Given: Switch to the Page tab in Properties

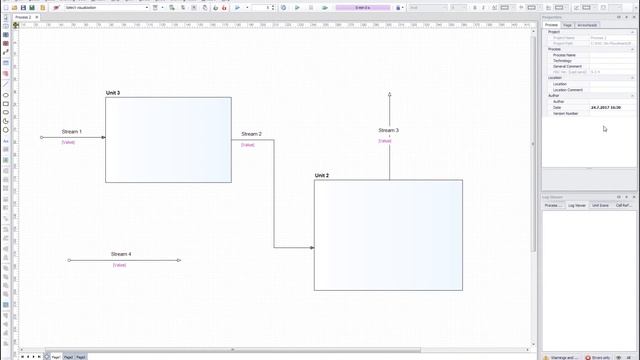Looking at the screenshot, I should [x=567, y=25].
